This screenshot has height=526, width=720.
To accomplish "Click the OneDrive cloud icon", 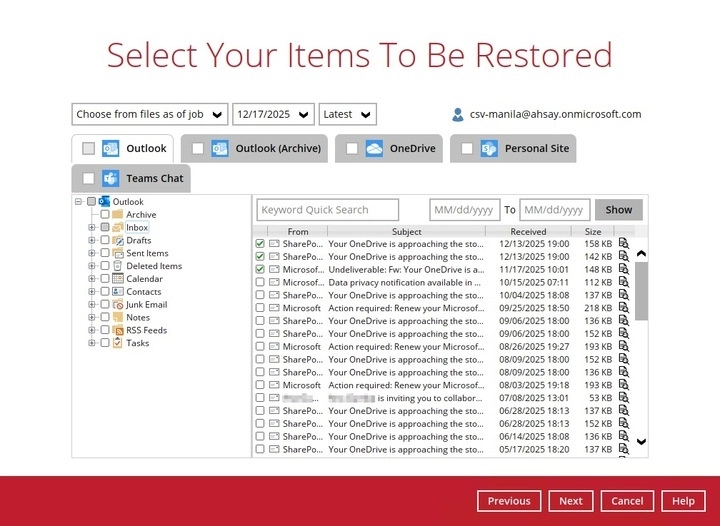I will pyautogui.click(x=374, y=149).
